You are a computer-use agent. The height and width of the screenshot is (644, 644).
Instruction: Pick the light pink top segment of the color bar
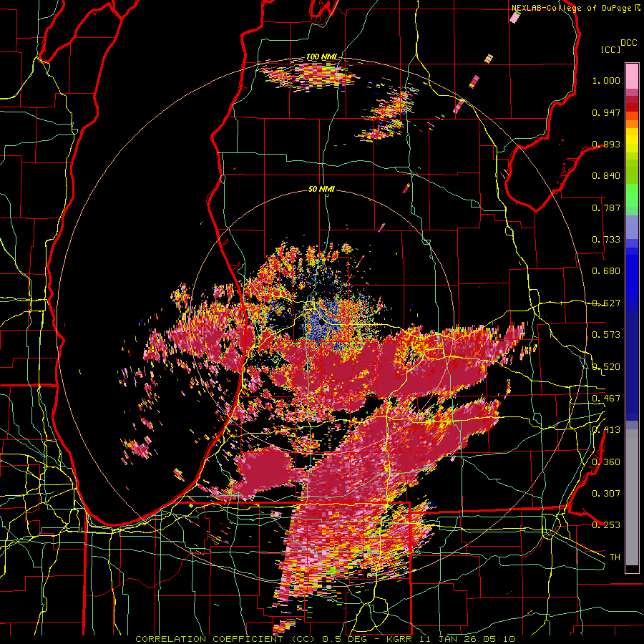pos(632,76)
